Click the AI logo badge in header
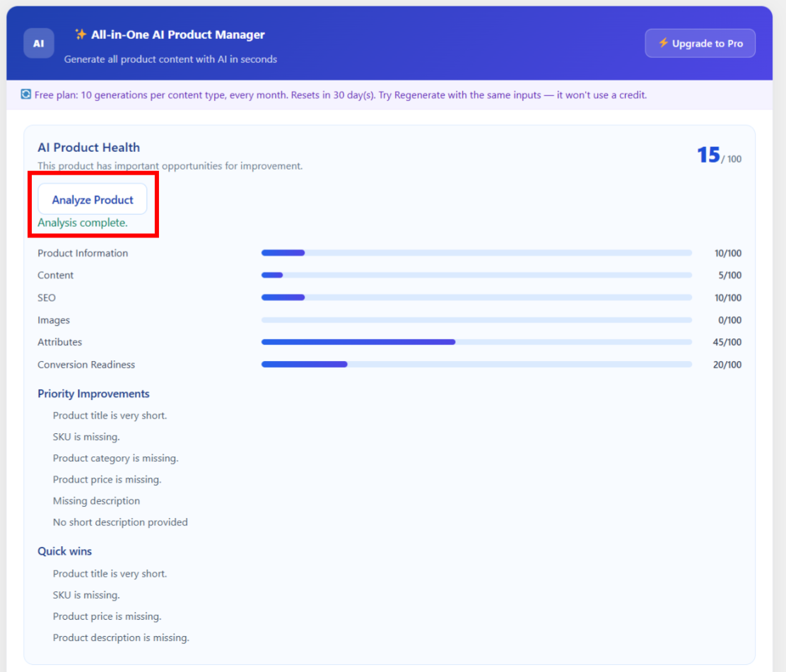The width and height of the screenshot is (786, 672). click(x=39, y=44)
